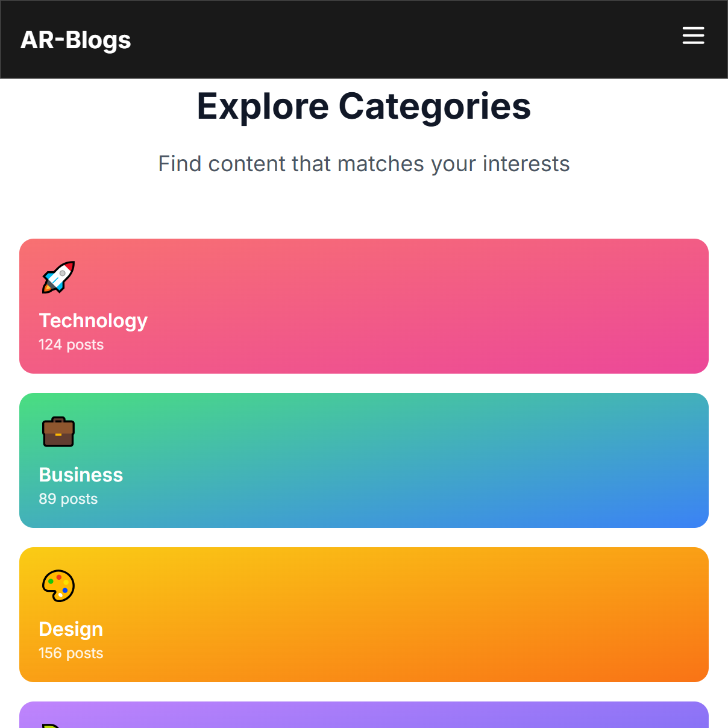Open the pink Technology card background
Image resolution: width=728 pixels, height=728 pixels.
(x=422, y=306)
